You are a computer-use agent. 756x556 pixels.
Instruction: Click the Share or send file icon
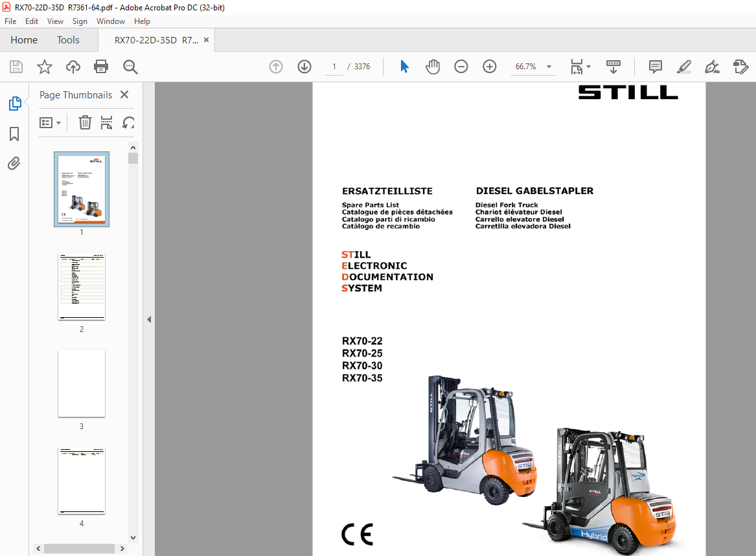point(740,67)
